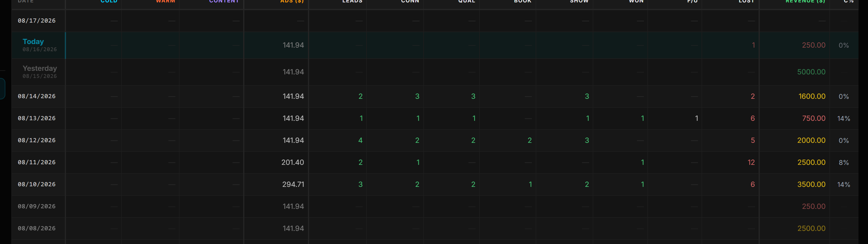Click the ADS ($) column header
The height and width of the screenshot is (244, 868).
(292, 1)
